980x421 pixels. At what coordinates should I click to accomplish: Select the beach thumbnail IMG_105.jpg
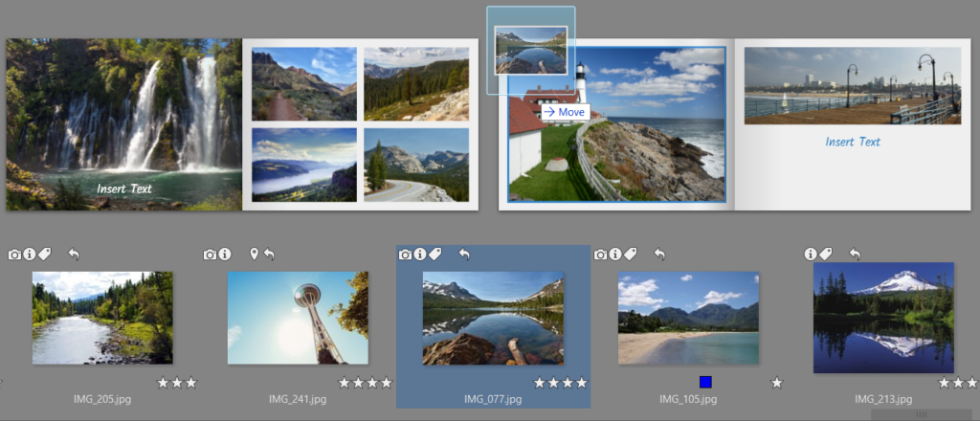(x=688, y=318)
